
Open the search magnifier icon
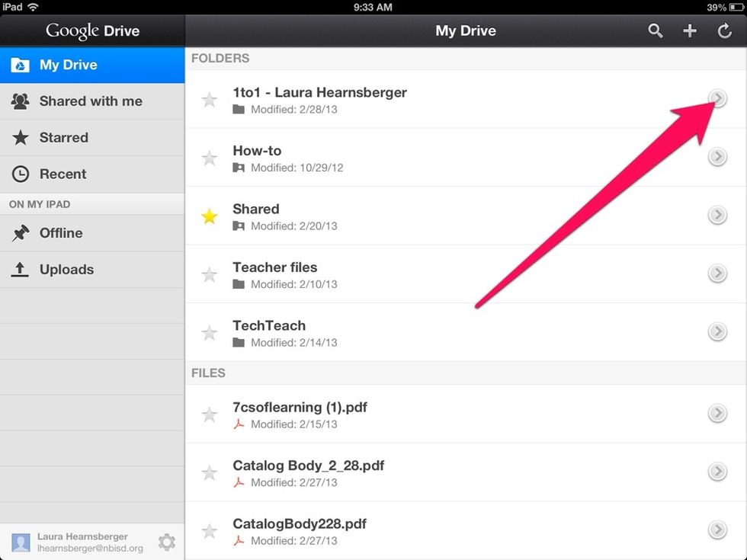click(656, 31)
